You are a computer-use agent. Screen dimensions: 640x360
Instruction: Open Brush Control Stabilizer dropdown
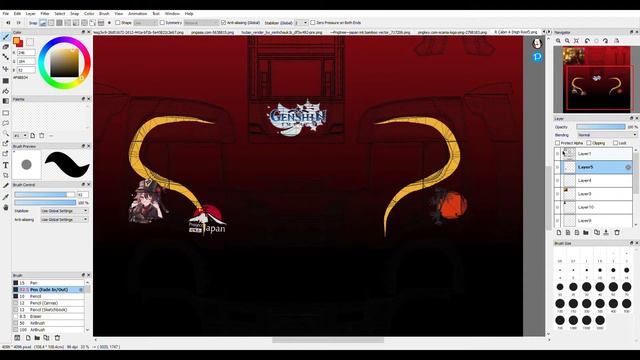64,211
